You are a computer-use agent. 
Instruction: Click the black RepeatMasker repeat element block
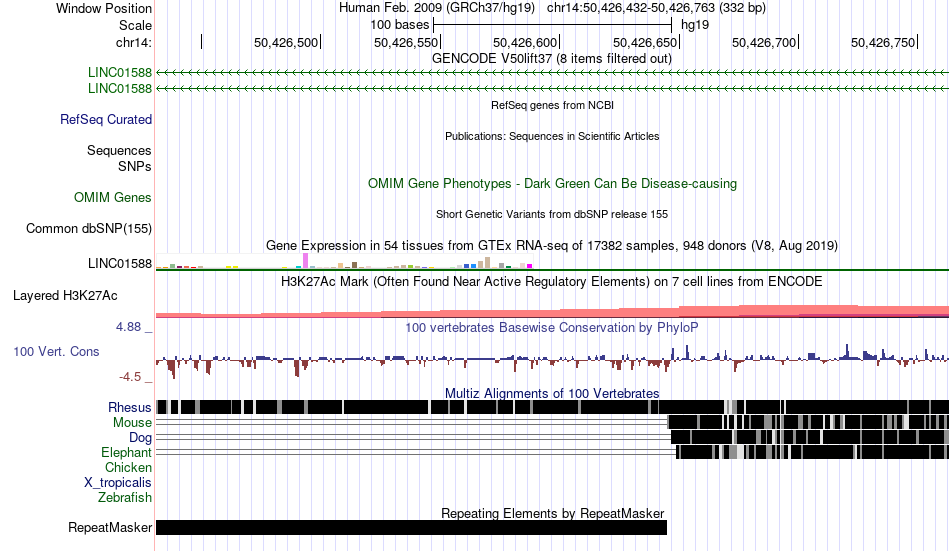click(x=411, y=527)
